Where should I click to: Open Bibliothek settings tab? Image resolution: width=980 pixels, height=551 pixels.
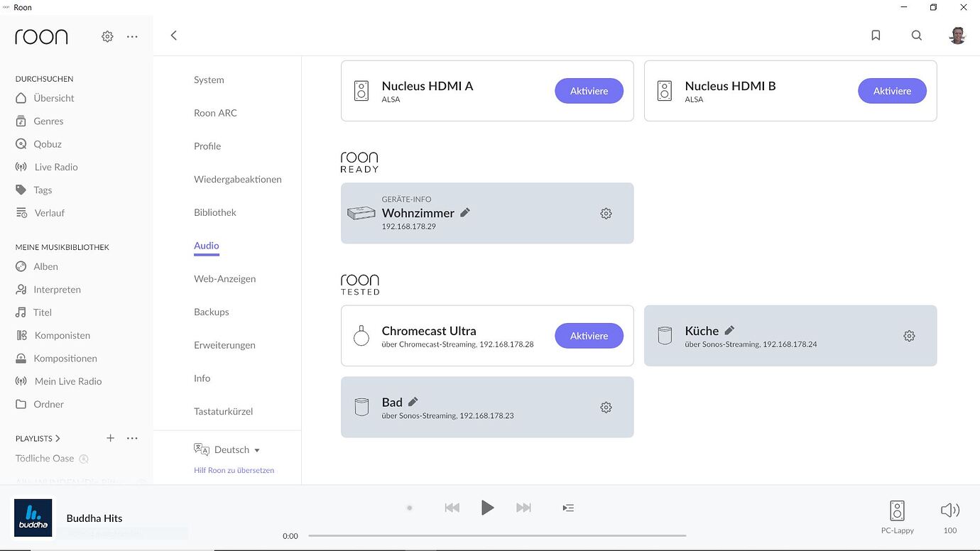[215, 212]
